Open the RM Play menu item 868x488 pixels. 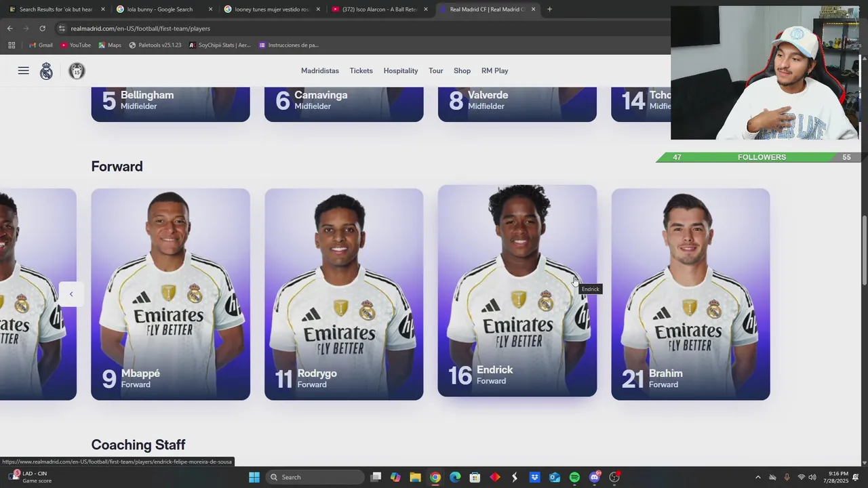(495, 70)
